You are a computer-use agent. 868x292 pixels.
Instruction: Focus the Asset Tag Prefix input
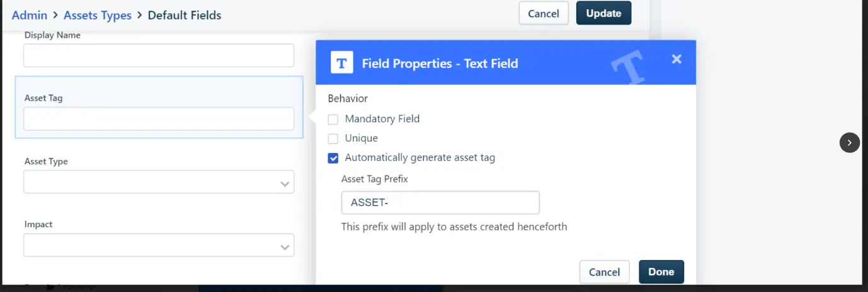pyautogui.click(x=440, y=203)
